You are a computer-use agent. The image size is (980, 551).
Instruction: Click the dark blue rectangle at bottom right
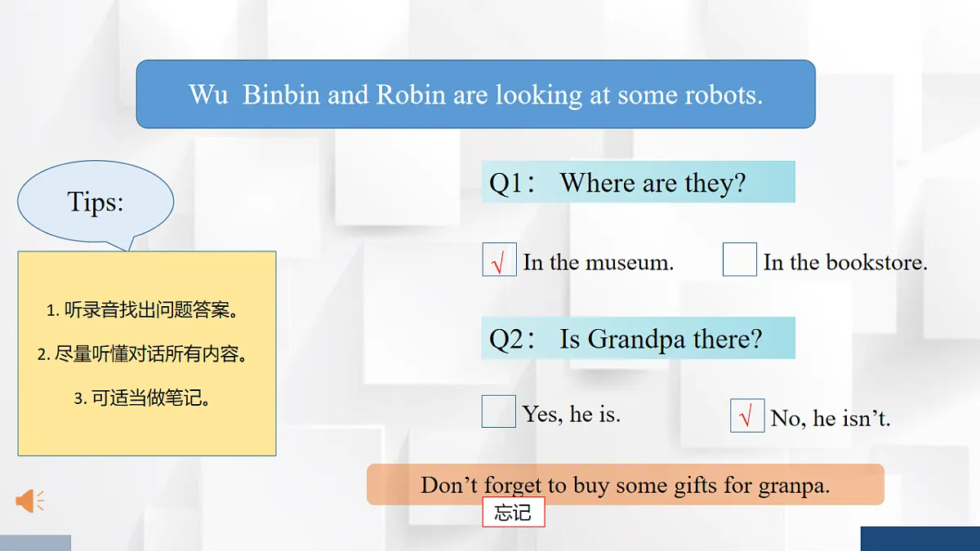click(x=920, y=539)
